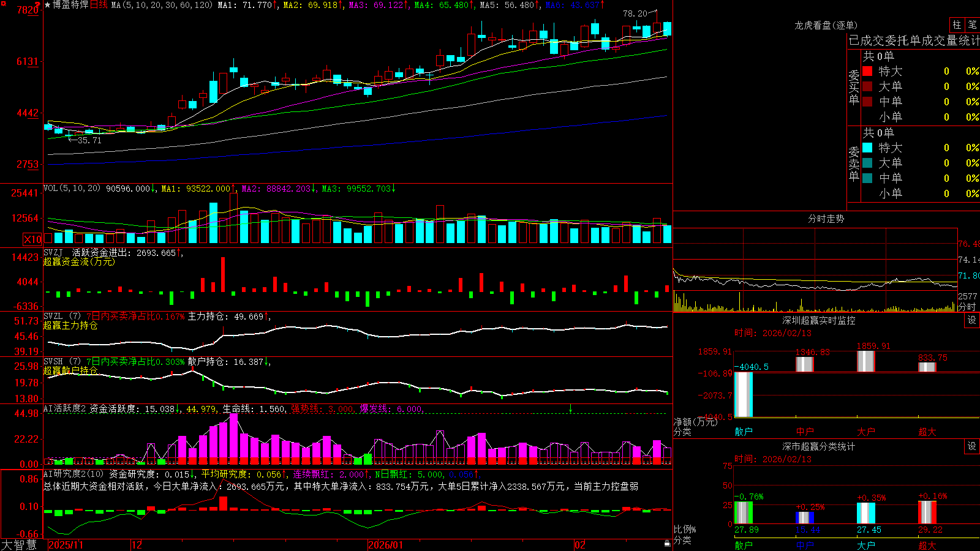Click the 27.89 散户 percentage bar
The image size is (980, 551).
(x=744, y=513)
